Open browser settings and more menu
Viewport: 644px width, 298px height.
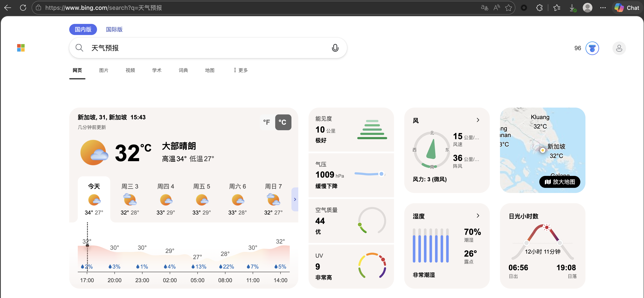tap(603, 8)
